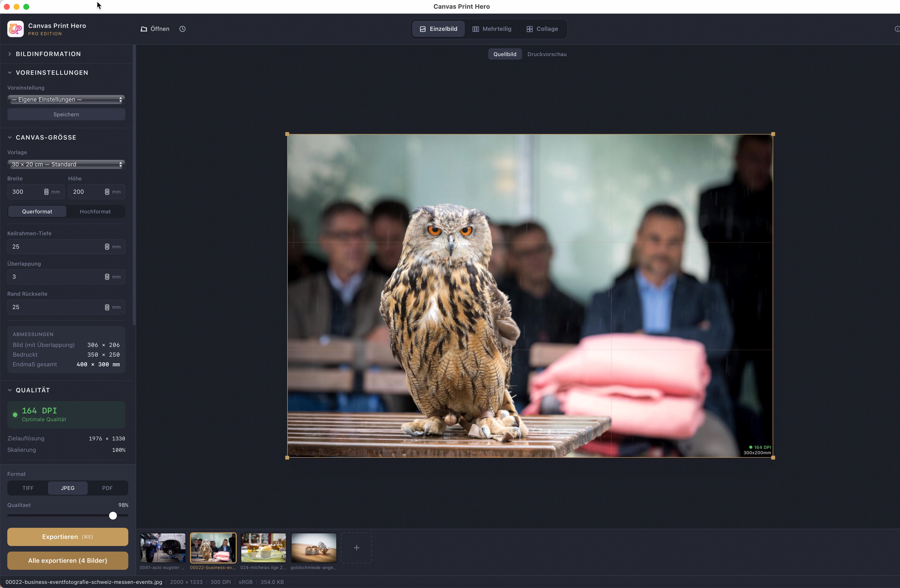Select TIFF export format
Image resolution: width=900 pixels, height=588 pixels.
point(28,488)
